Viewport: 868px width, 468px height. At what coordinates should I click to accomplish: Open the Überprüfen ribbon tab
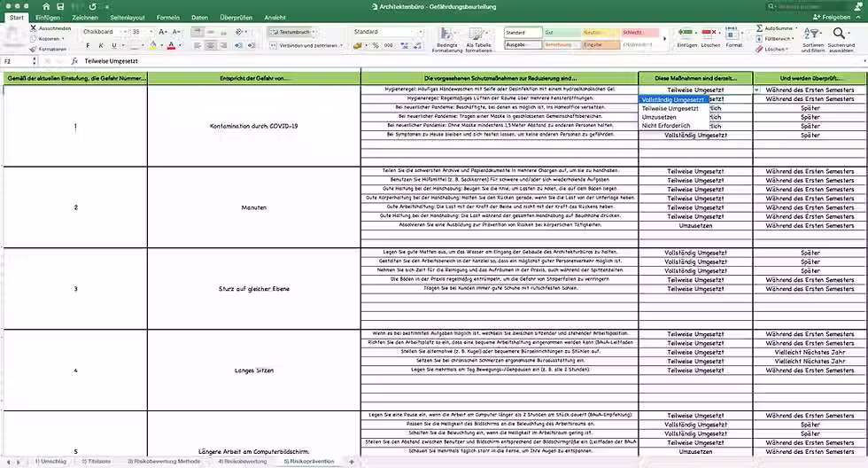236,18
